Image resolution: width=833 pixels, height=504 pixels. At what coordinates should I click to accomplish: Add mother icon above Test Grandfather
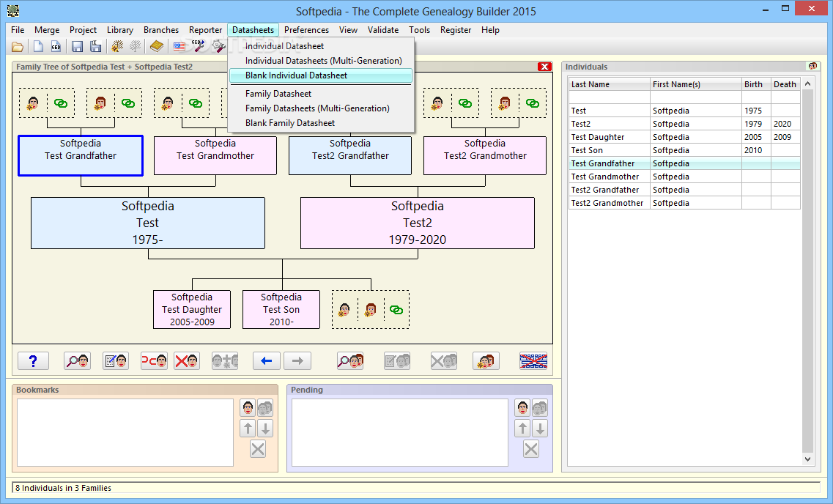100,103
